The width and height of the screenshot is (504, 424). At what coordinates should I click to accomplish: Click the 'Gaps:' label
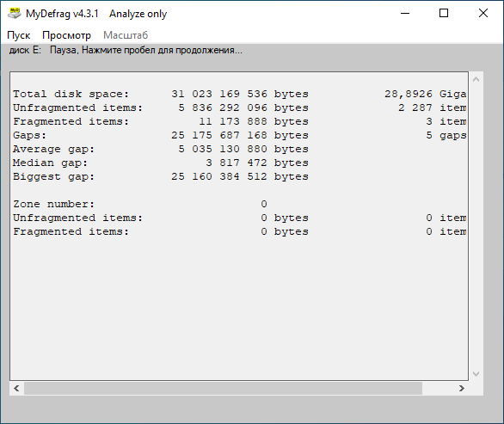(x=30, y=135)
